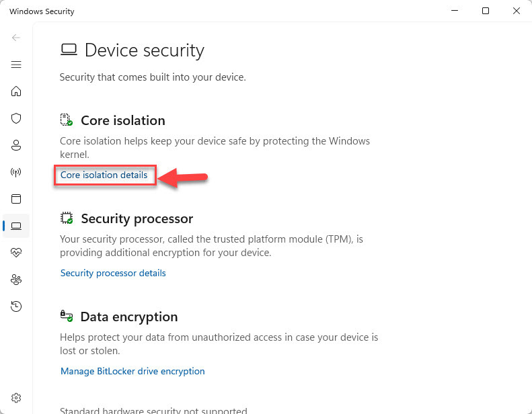This screenshot has height=414, width=532.
Task: Click Manage BitLocker drive encryption
Action: pos(132,371)
